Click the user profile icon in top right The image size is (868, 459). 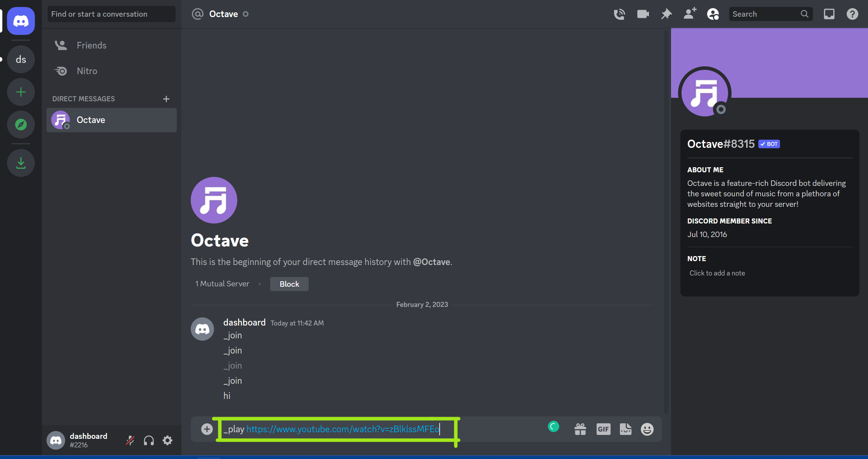pos(714,14)
